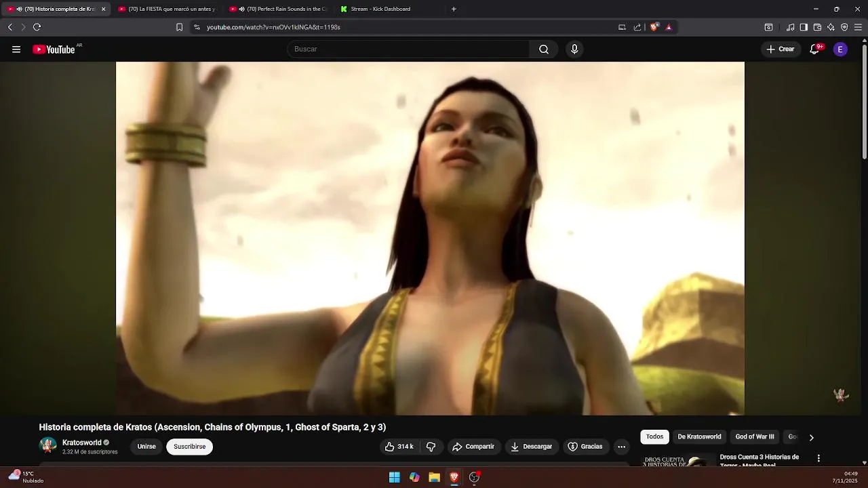Image resolution: width=868 pixels, height=488 pixels.
Task: Switch to Perfect Rain Sounds tab
Action: point(278,9)
